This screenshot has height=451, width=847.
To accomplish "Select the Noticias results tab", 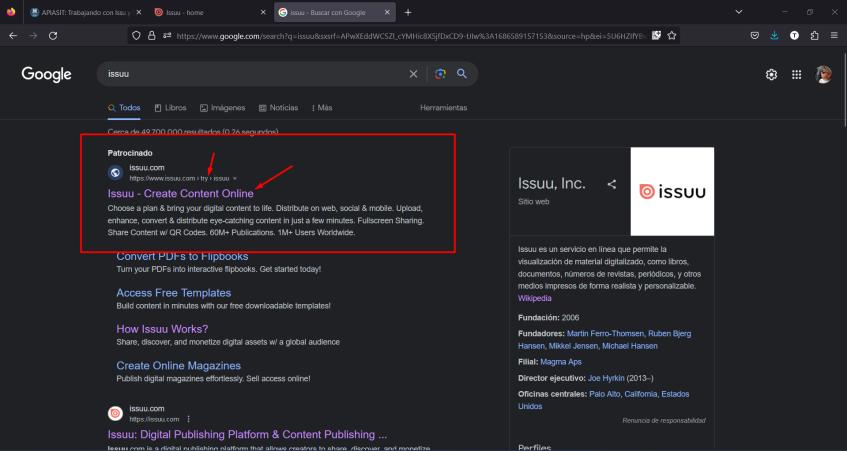I will pos(278,107).
